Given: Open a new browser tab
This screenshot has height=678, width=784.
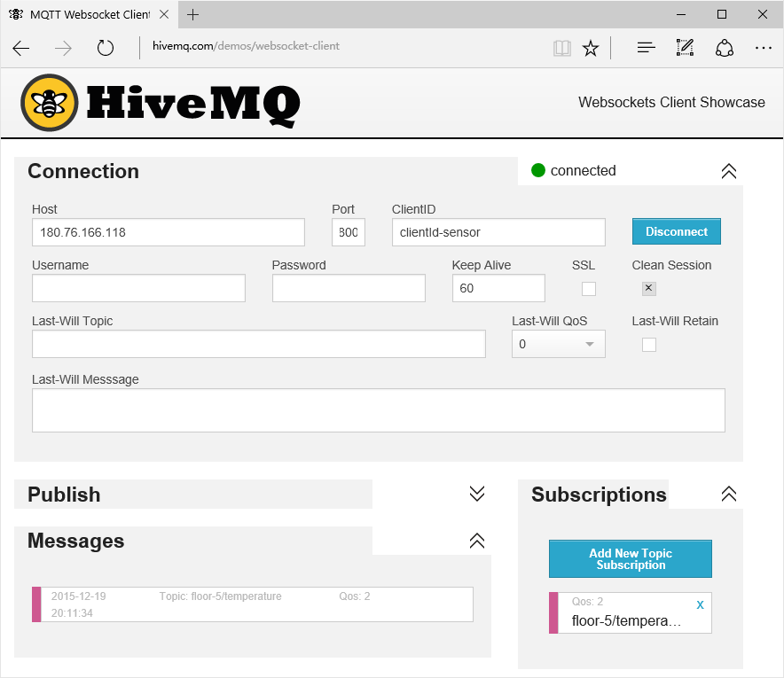Looking at the screenshot, I should 192,14.
